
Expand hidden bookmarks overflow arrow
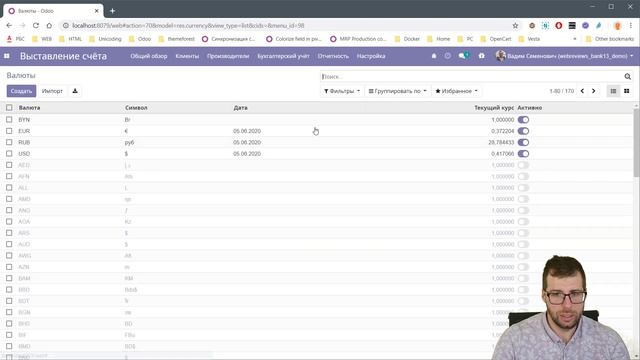click(575, 39)
